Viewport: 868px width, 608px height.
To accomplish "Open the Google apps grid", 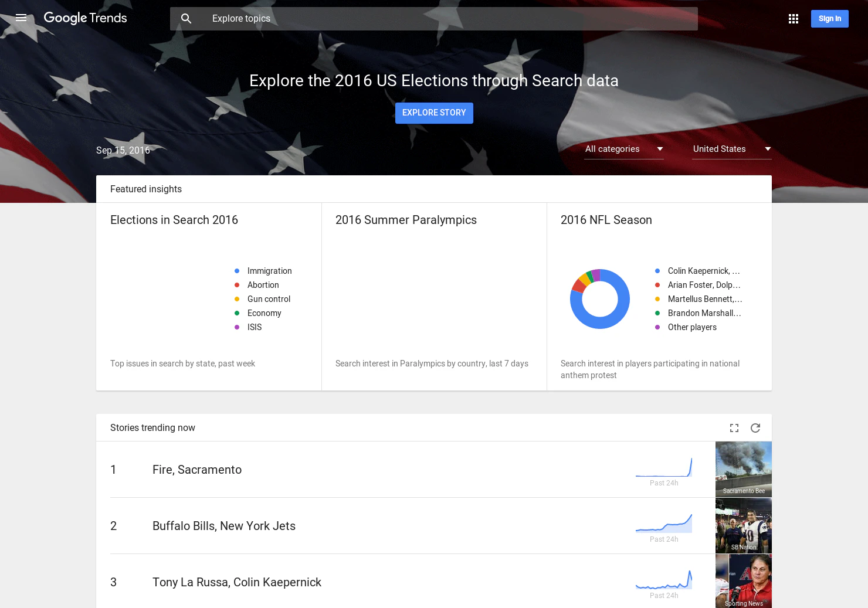I will [794, 19].
